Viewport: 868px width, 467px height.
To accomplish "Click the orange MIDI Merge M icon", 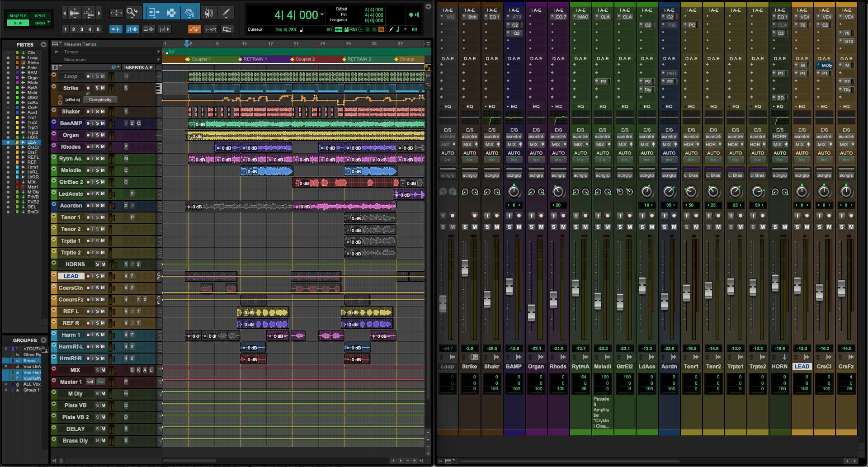I will (x=381, y=29).
